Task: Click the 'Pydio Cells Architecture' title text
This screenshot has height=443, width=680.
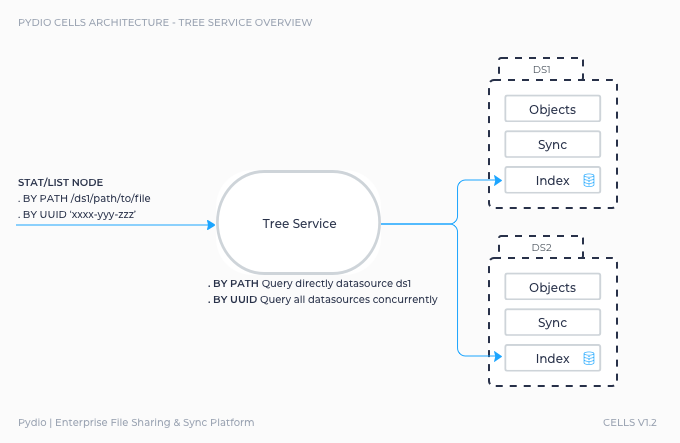Action: click(165, 23)
